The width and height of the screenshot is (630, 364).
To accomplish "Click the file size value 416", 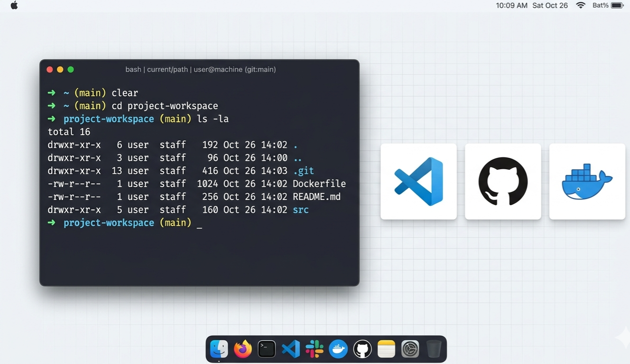I will [x=210, y=171].
